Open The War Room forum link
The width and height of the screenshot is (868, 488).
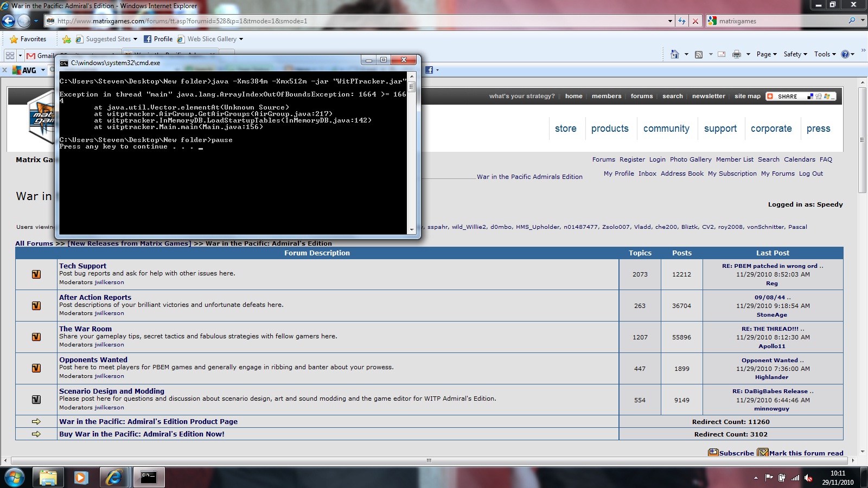point(85,329)
